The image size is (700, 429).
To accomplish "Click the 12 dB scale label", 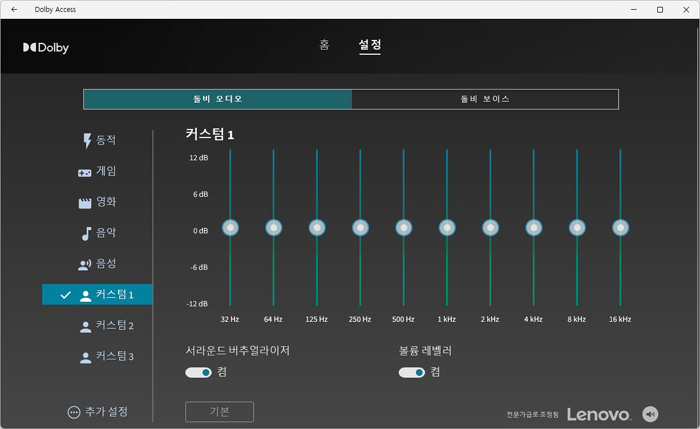I will click(199, 158).
